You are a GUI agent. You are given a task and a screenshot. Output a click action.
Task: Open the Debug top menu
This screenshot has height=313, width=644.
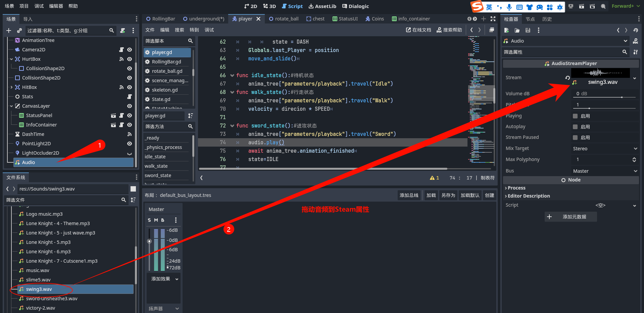[x=39, y=6]
